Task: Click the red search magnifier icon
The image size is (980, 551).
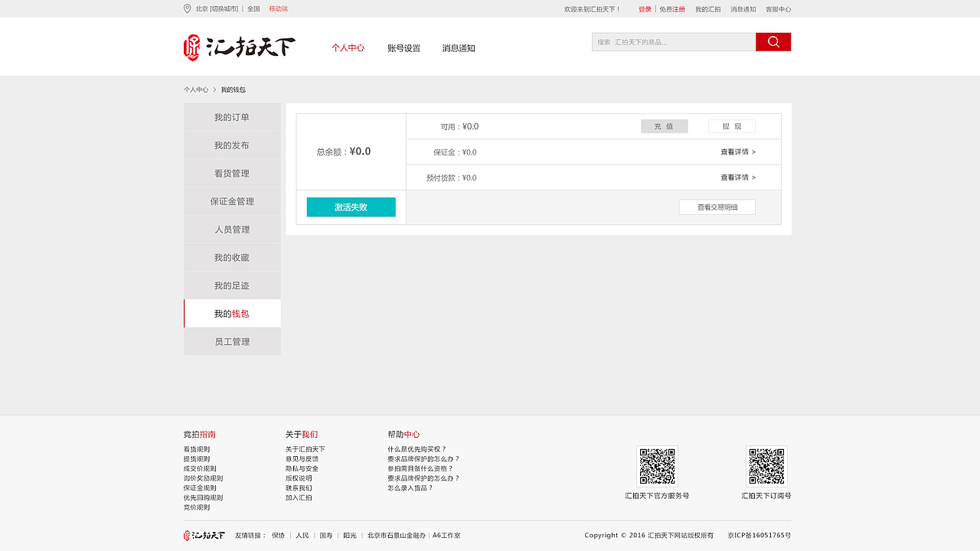Action: coord(773,41)
